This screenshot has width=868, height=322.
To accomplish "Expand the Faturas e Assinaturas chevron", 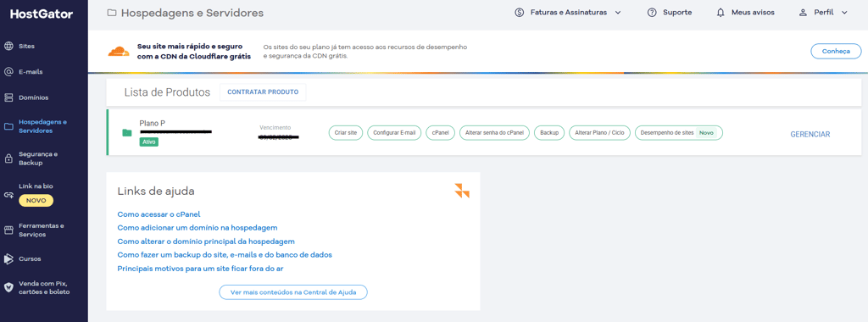I will pos(618,12).
